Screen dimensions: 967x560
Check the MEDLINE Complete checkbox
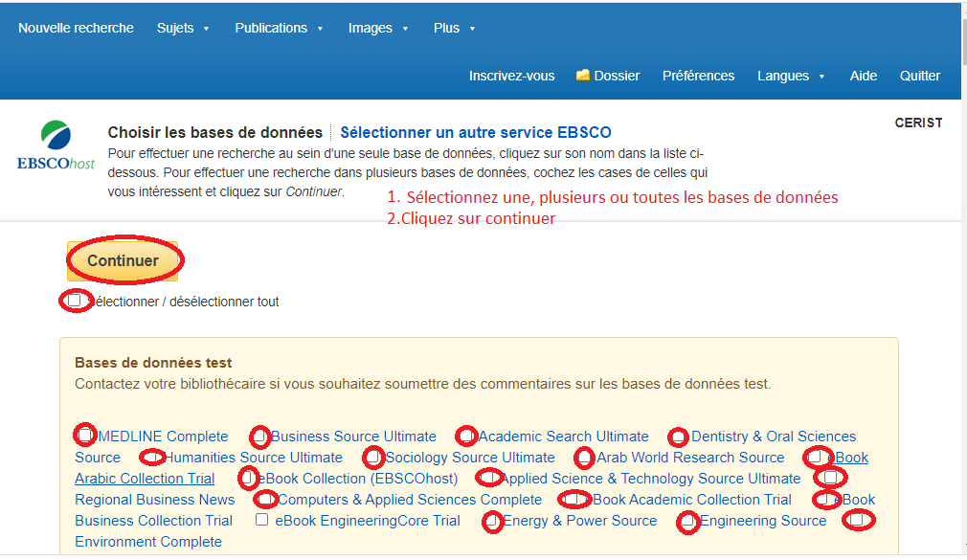85,436
